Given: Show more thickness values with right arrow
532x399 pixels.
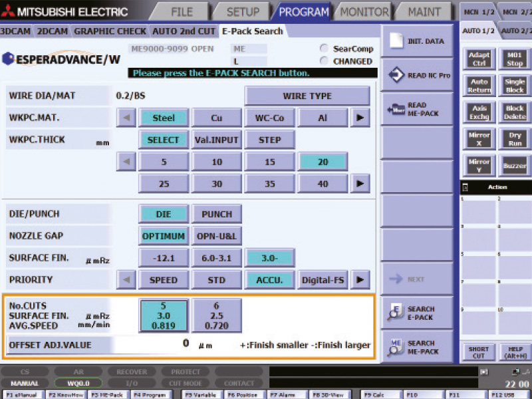Looking at the screenshot, I should click(360, 184).
